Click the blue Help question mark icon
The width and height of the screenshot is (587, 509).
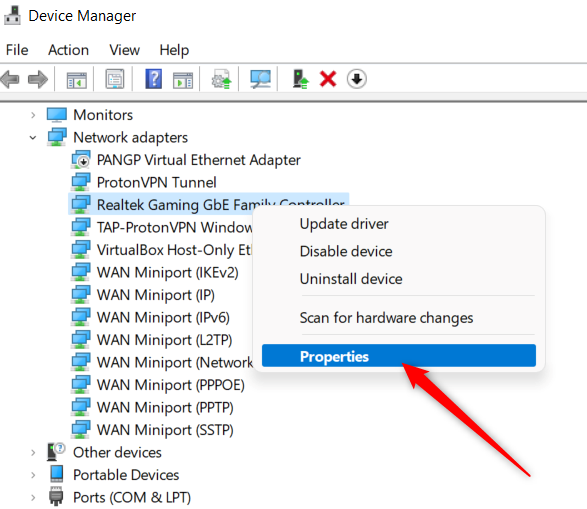pos(154,79)
